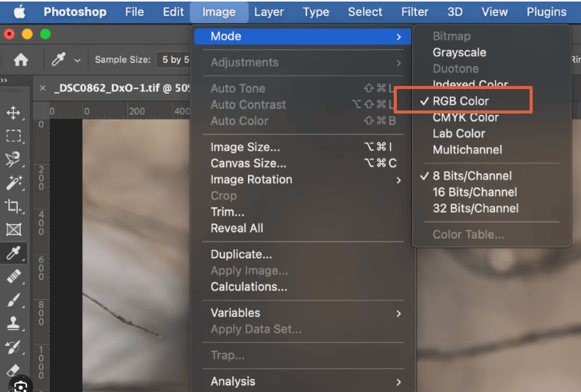This screenshot has height=392, width=581.
Task: Open the Edit menu
Action: point(173,12)
